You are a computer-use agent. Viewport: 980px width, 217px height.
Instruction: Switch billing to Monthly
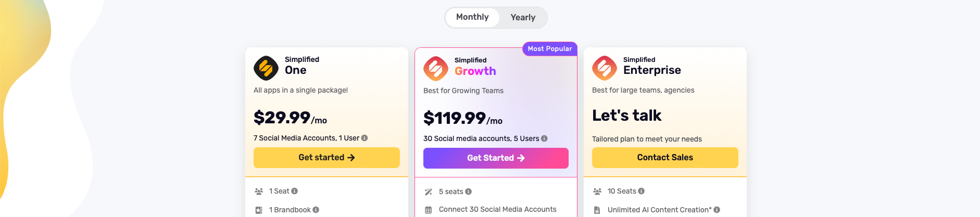[472, 17]
